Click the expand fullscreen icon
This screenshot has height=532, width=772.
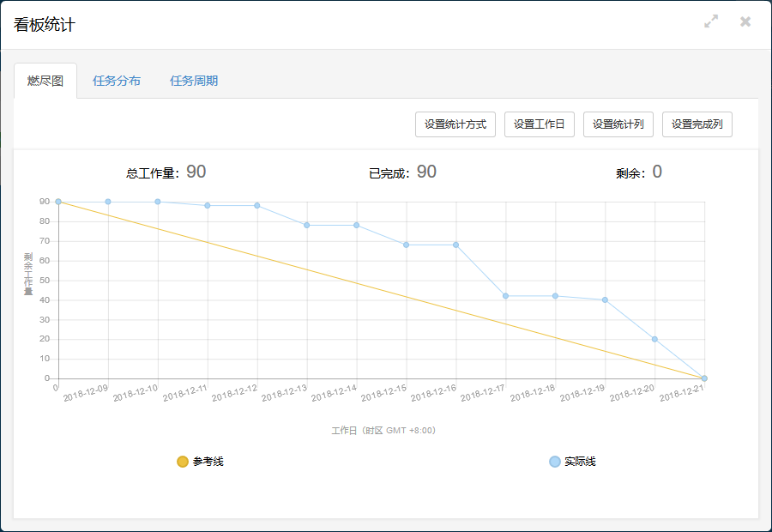[711, 21]
